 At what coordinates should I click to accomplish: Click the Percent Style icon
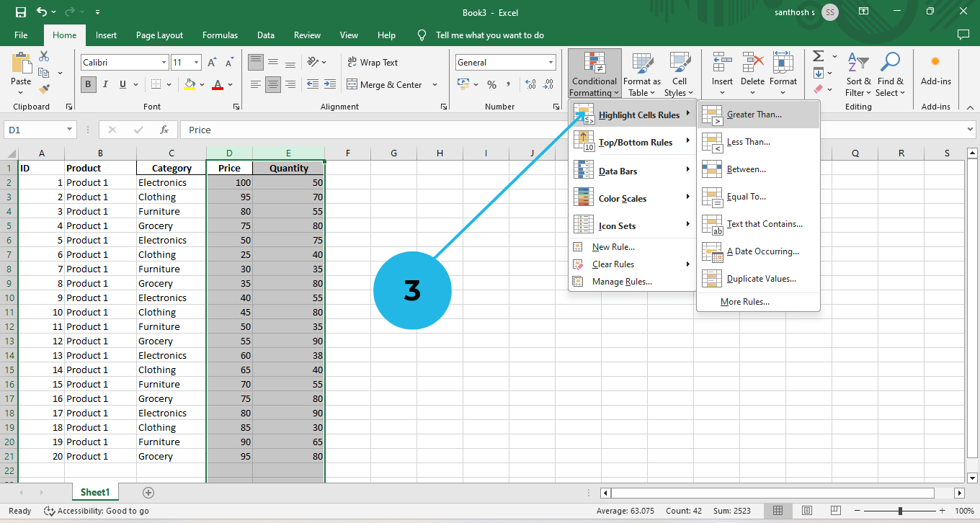tap(493, 84)
